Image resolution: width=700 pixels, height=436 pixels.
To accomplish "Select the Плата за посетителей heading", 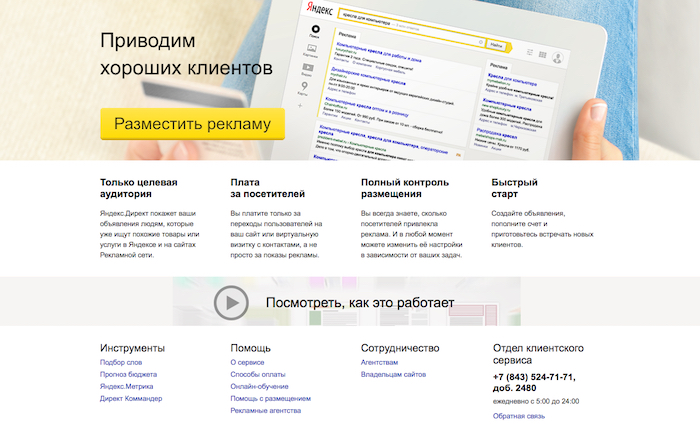I will [267, 188].
